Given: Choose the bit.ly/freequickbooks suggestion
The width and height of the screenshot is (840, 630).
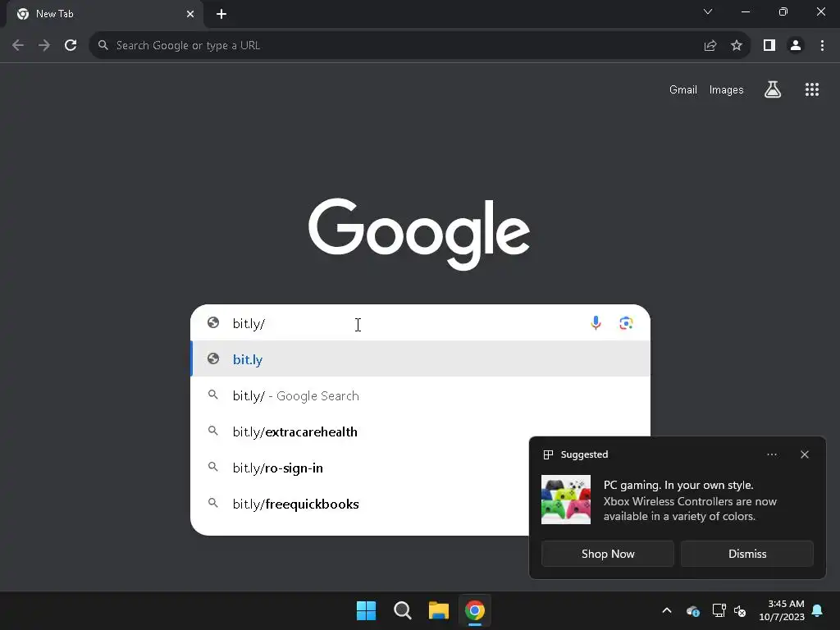Looking at the screenshot, I should (x=359, y=504).
